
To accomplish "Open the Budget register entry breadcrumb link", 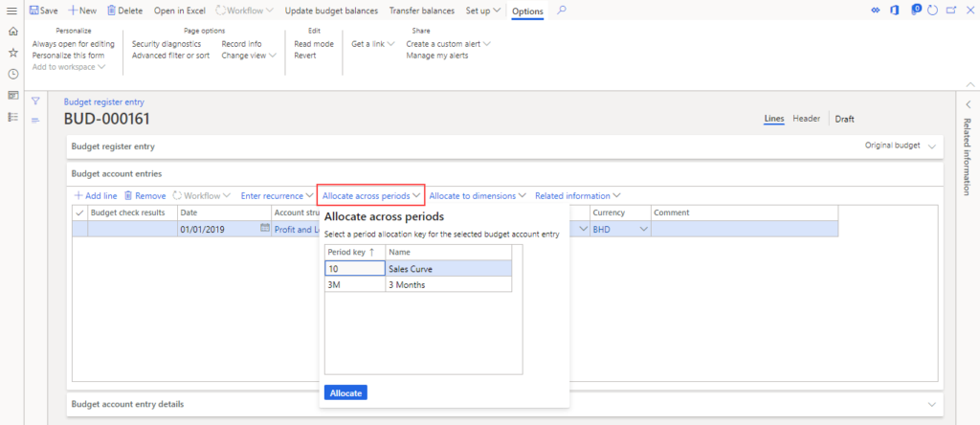I will (103, 101).
